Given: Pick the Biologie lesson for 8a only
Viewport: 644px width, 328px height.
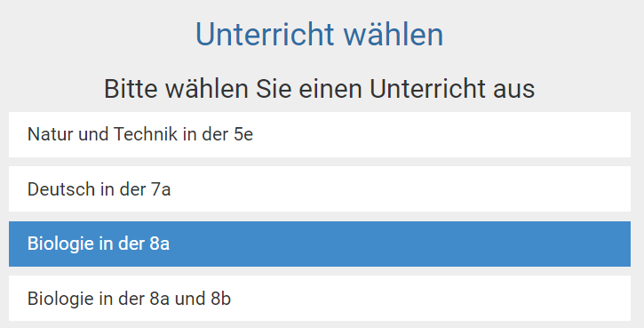Looking at the screenshot, I should [x=320, y=244].
